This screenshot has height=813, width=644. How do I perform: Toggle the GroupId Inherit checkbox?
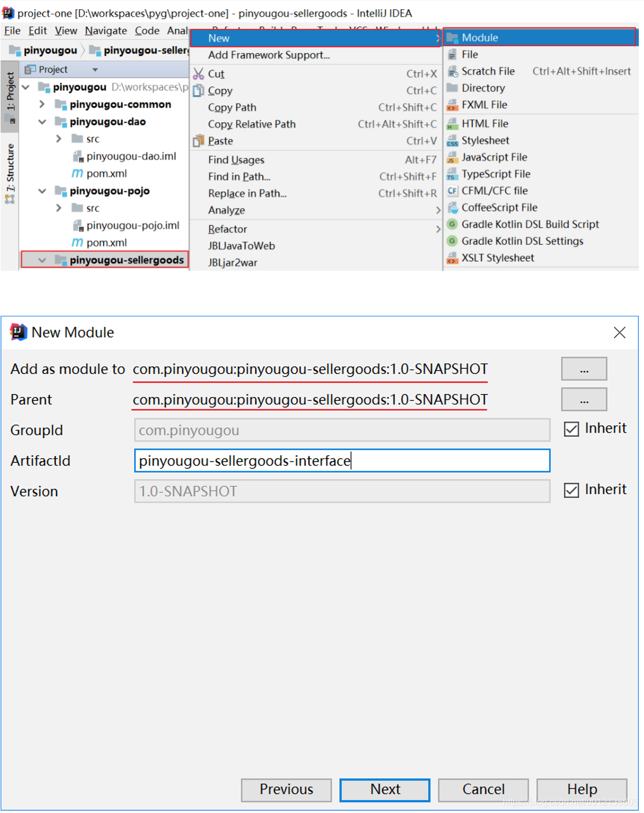571,429
